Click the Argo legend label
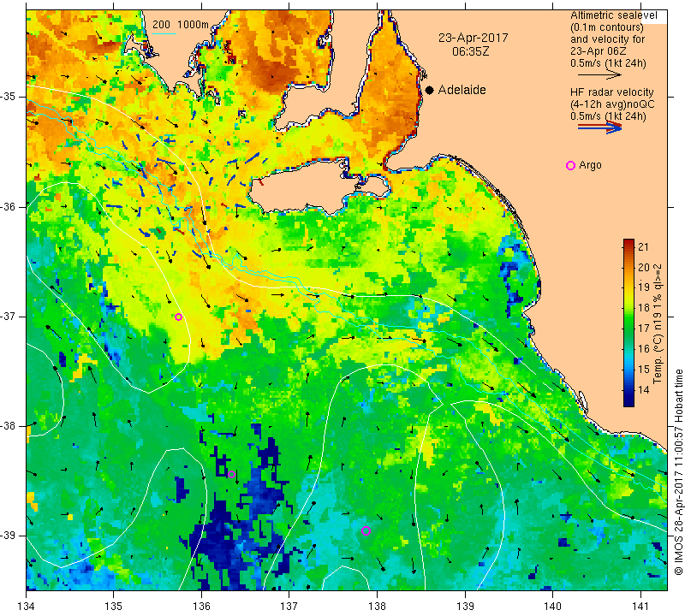The height and width of the screenshot is (616, 685). click(x=590, y=165)
